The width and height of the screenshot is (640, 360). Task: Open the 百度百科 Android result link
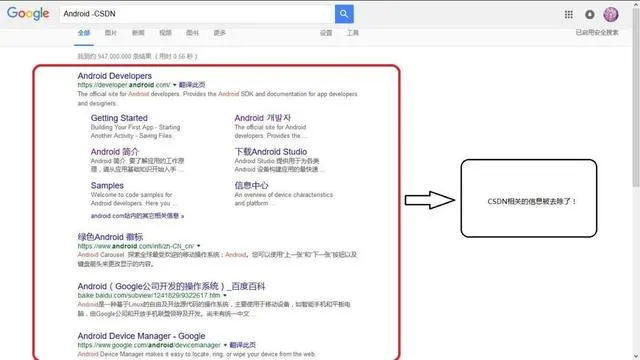171,286
